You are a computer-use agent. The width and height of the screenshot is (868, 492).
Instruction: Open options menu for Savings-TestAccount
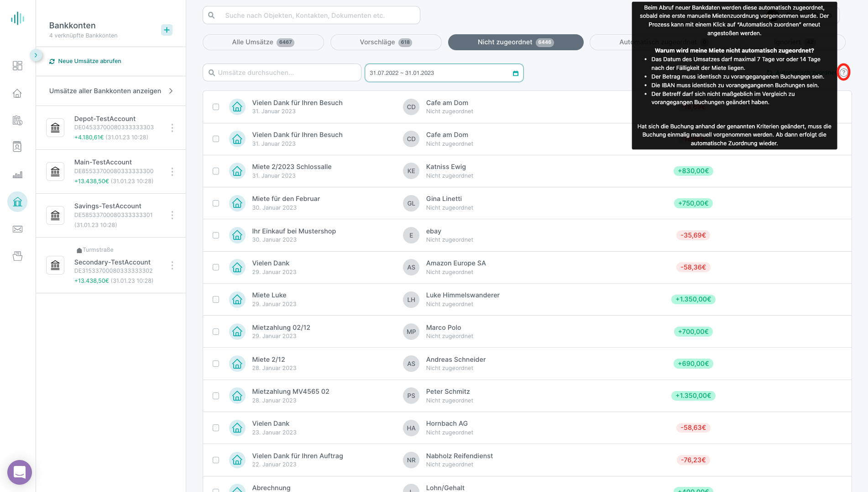172,215
